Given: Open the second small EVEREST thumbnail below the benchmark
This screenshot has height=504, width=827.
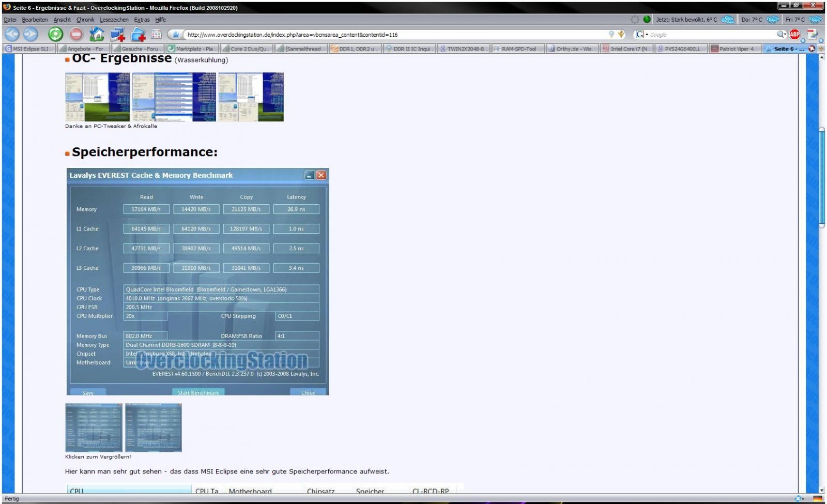Looking at the screenshot, I should click(154, 427).
